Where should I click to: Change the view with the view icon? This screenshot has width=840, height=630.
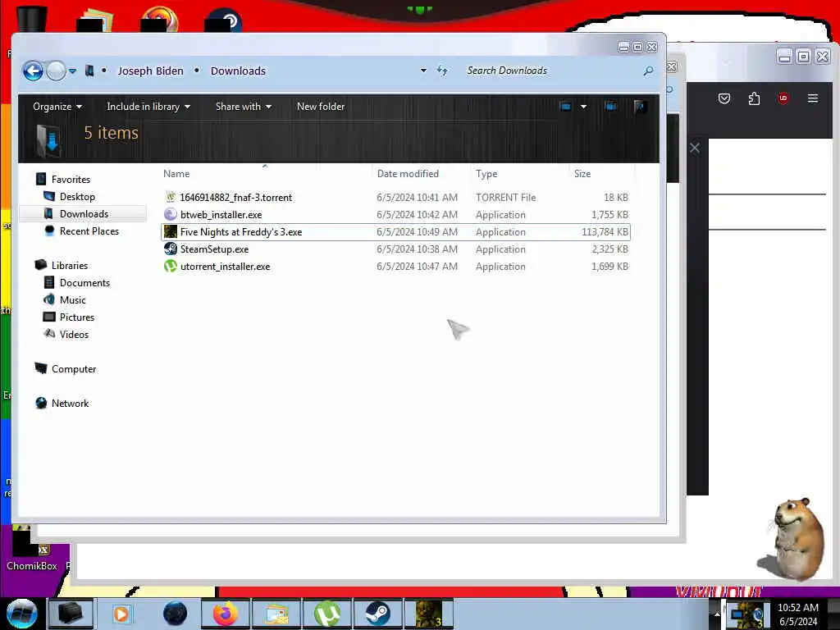coord(565,107)
